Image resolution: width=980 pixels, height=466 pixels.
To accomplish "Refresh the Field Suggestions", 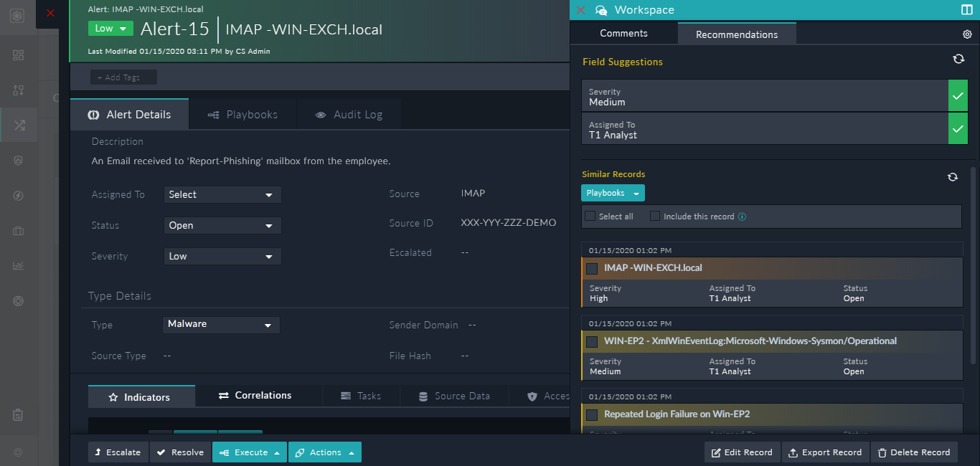I will (x=958, y=59).
